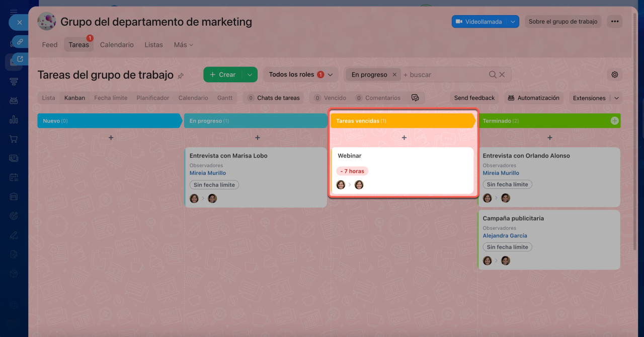Toggle the Vencido counter filter
The image size is (644, 337).
click(330, 98)
